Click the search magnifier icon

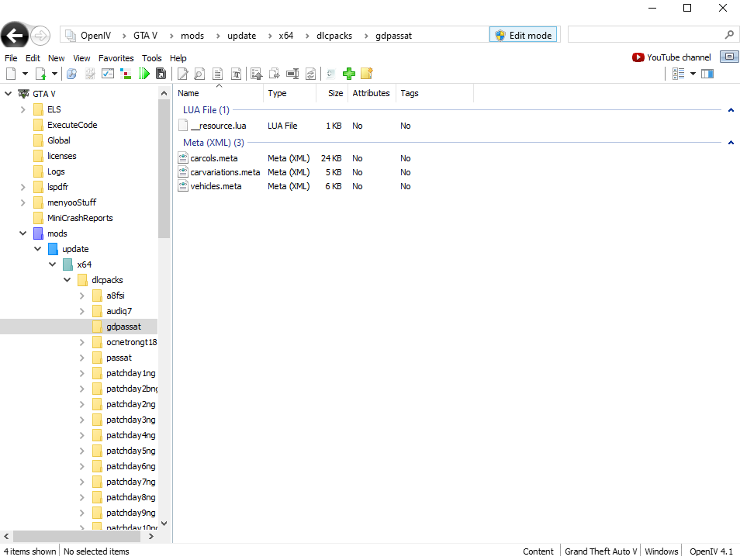tap(729, 34)
